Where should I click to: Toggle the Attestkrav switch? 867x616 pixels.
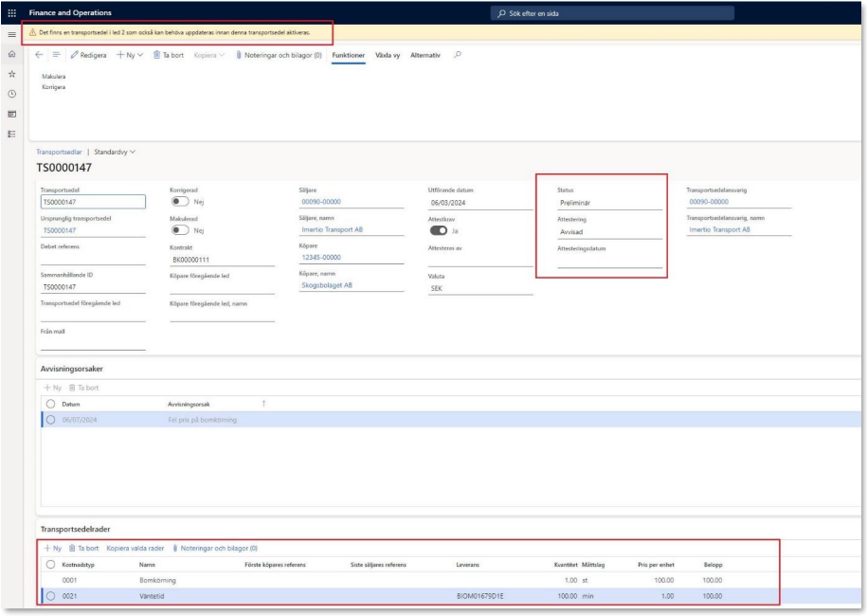pyautogui.click(x=439, y=230)
